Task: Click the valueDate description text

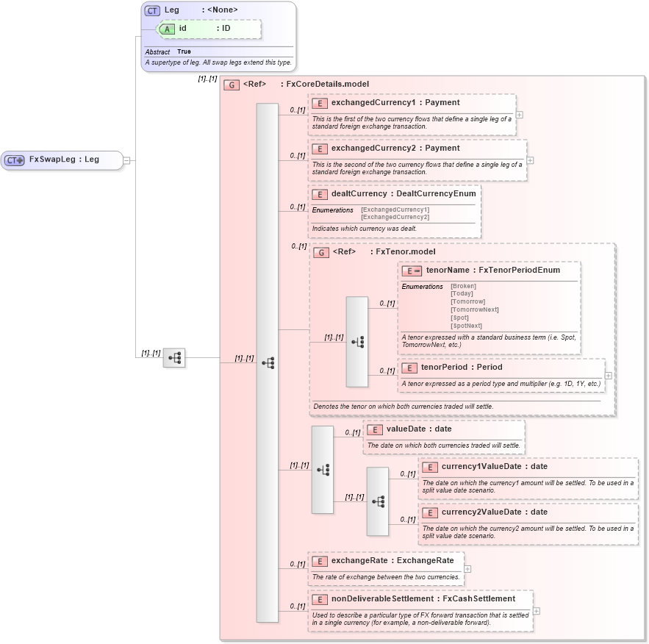Action: pyautogui.click(x=443, y=446)
